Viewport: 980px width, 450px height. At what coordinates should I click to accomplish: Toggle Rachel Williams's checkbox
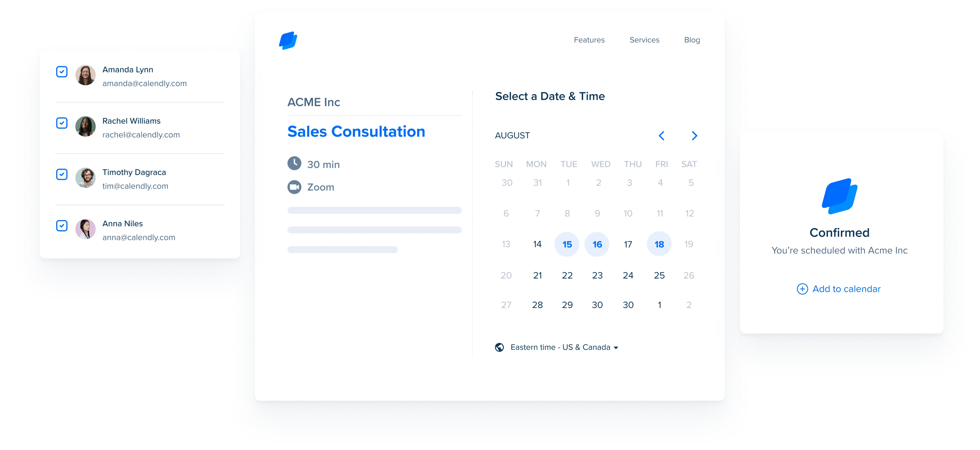[61, 123]
